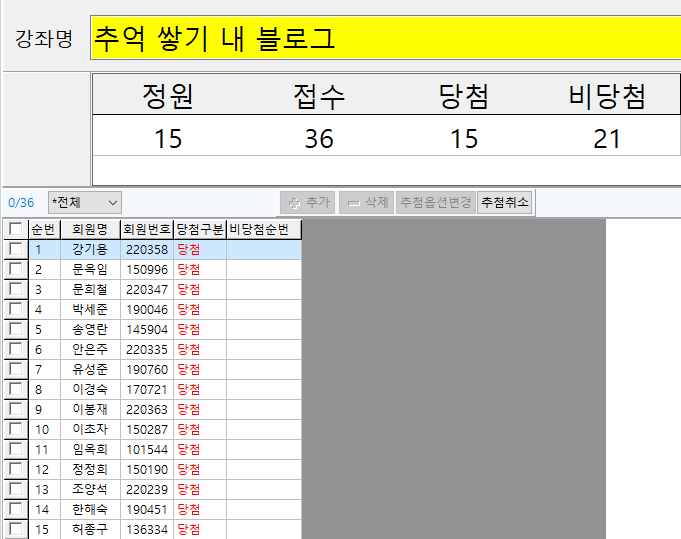This screenshot has width=681, height=539.
Task: Check the box for row 이봉재
Action: [x=16, y=409]
